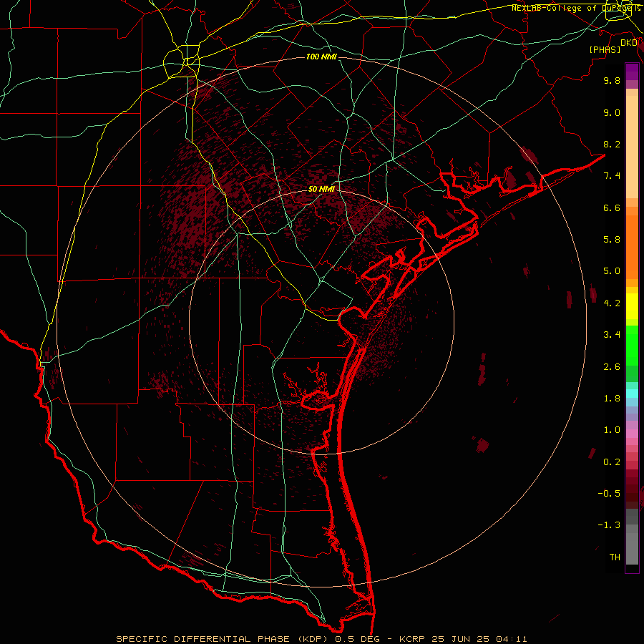This screenshot has width=644, height=644.
Task: Click the "50 NMI" range ring label
Action: pos(321,189)
